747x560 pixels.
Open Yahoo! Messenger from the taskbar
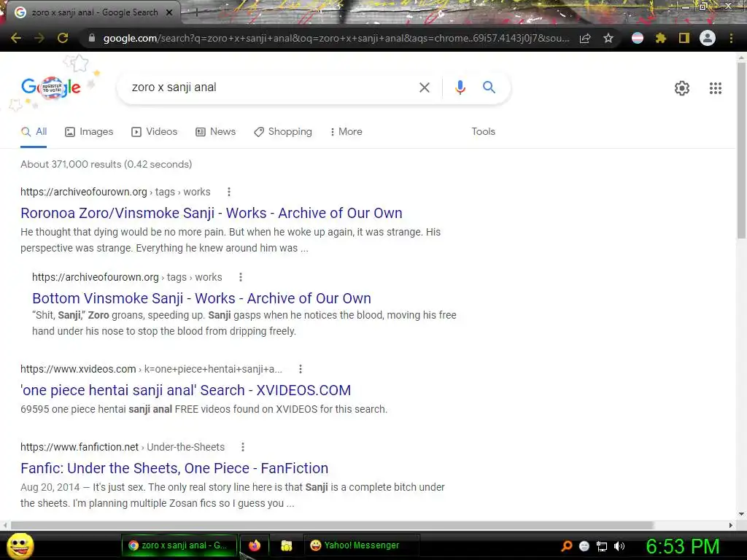(362, 545)
